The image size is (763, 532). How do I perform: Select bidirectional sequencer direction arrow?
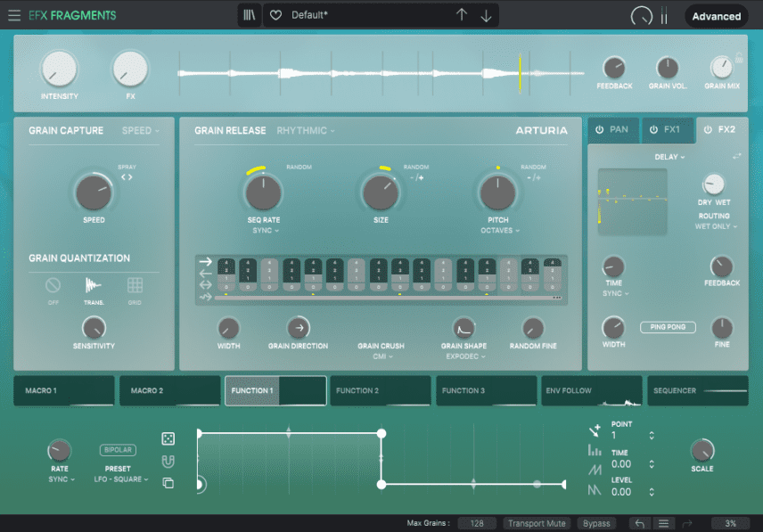click(x=205, y=285)
